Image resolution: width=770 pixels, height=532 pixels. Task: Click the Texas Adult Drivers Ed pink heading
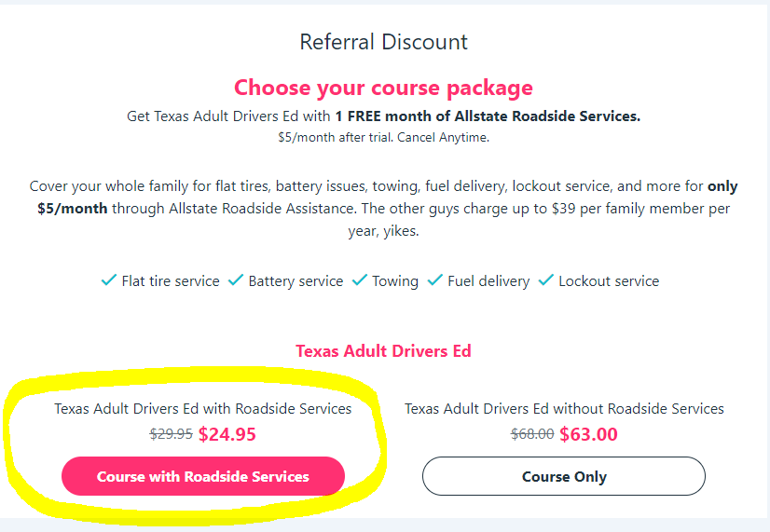pos(383,351)
